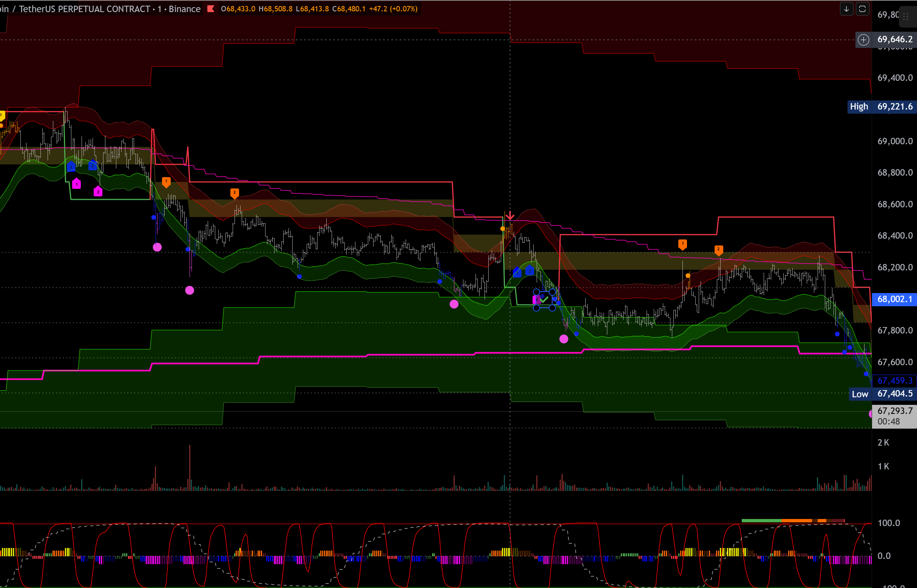Click the red down-arrow signal marker

509,216
